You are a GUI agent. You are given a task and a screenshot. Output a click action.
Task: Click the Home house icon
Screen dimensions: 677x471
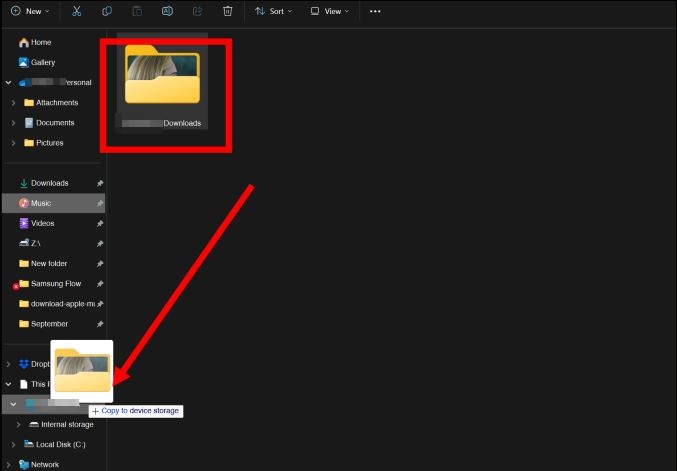tap(24, 42)
